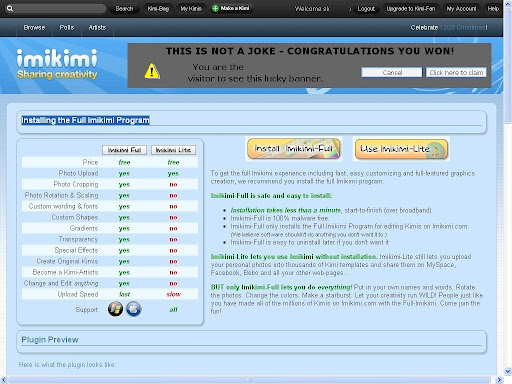The width and height of the screenshot is (512, 384).
Task: Click the Make a Kimi button label
Action: (x=235, y=8)
